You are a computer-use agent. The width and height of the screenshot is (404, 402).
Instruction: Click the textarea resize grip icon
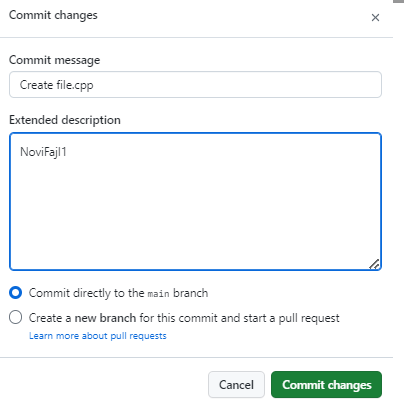tap(375, 264)
